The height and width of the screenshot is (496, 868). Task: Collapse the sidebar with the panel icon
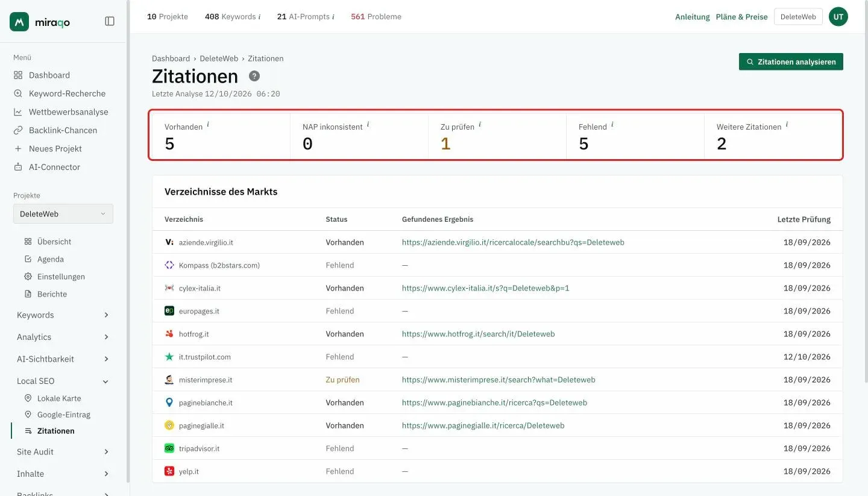[x=110, y=21]
